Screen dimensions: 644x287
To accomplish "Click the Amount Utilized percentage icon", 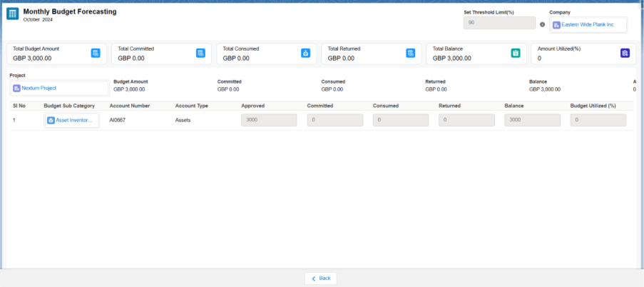I will click(625, 53).
